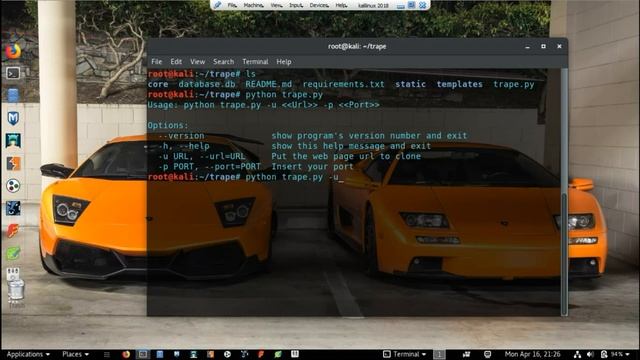Screen dimensions: 640x360
Task: Open the VirtualBox Help dropdown
Action: coord(341,5)
